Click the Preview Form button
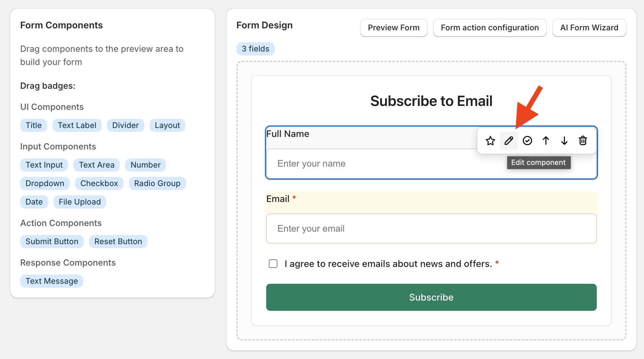This screenshot has height=359, width=644. click(x=394, y=28)
